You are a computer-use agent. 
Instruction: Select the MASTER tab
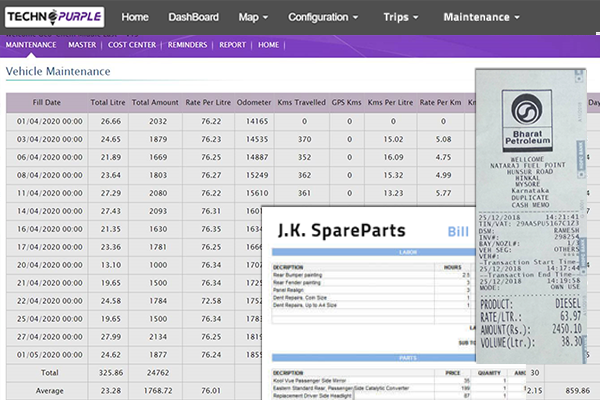tap(82, 45)
